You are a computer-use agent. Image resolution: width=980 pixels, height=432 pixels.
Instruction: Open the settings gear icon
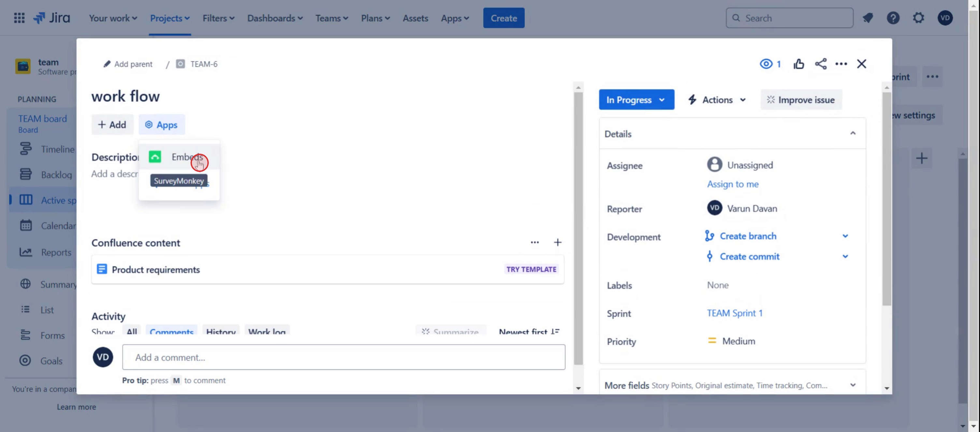coord(918,18)
